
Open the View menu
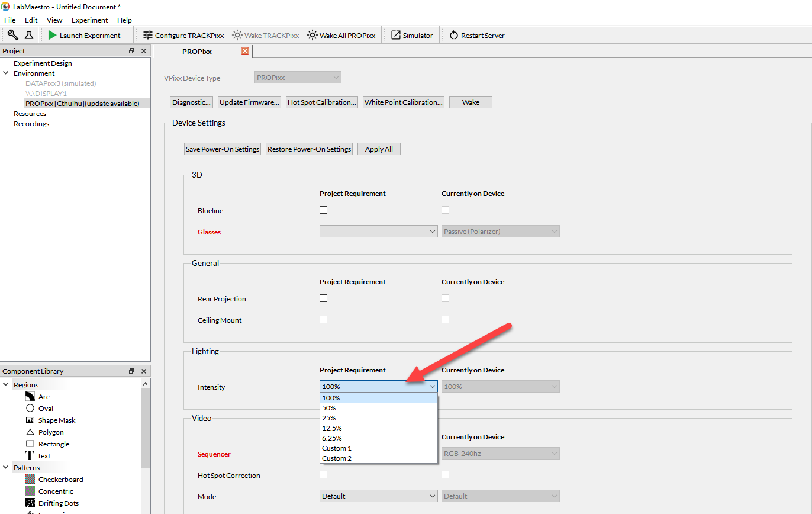pos(54,20)
